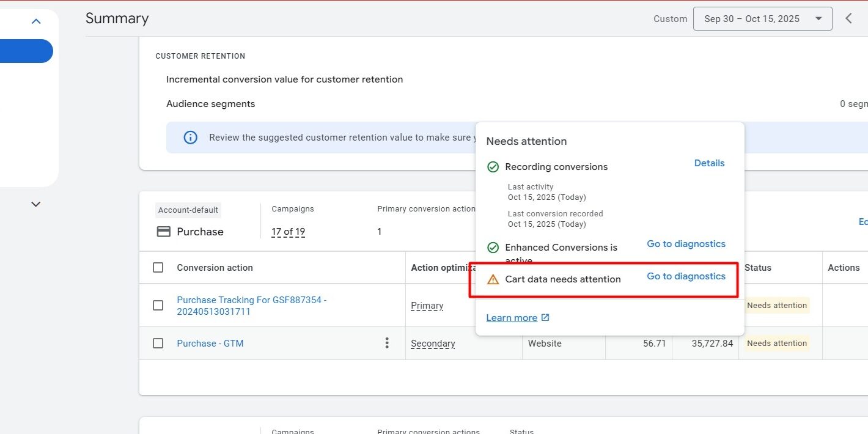The width and height of the screenshot is (868, 434).
Task: Check the Purchase Tracking For GSF887354 checkbox
Action: (x=158, y=306)
